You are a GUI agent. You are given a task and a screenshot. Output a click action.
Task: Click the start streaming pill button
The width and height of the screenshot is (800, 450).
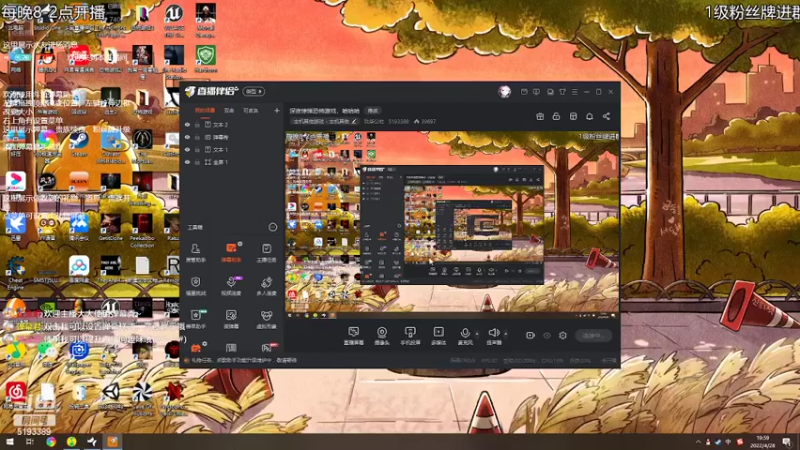pyautogui.click(x=593, y=336)
